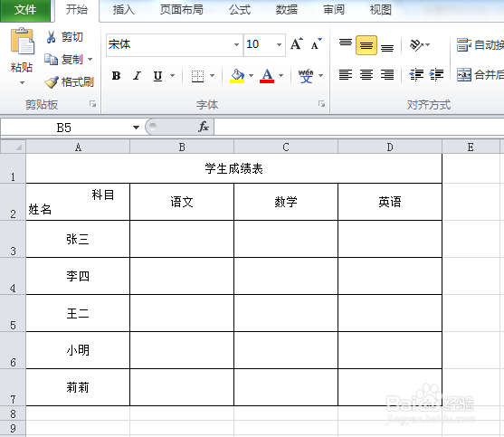This screenshot has width=504, height=437.
Task: Click the text orientation icon
Action: click(x=416, y=45)
